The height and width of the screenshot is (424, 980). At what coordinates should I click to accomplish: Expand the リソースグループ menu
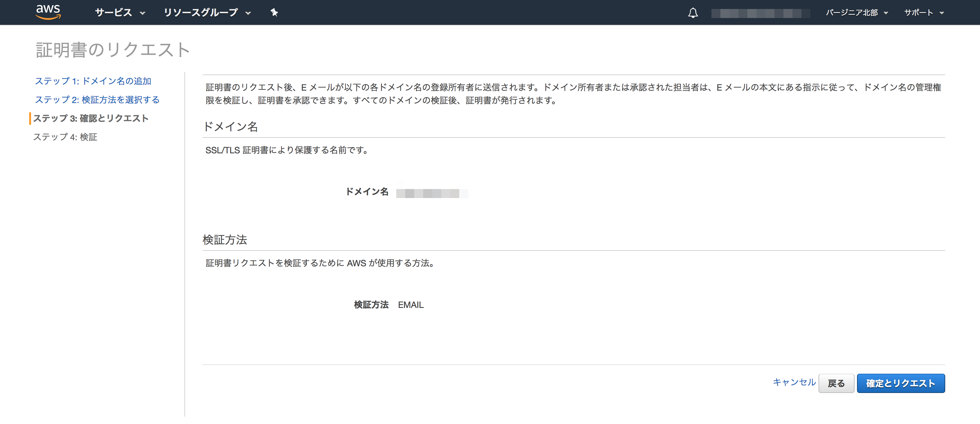pyautogui.click(x=207, y=12)
